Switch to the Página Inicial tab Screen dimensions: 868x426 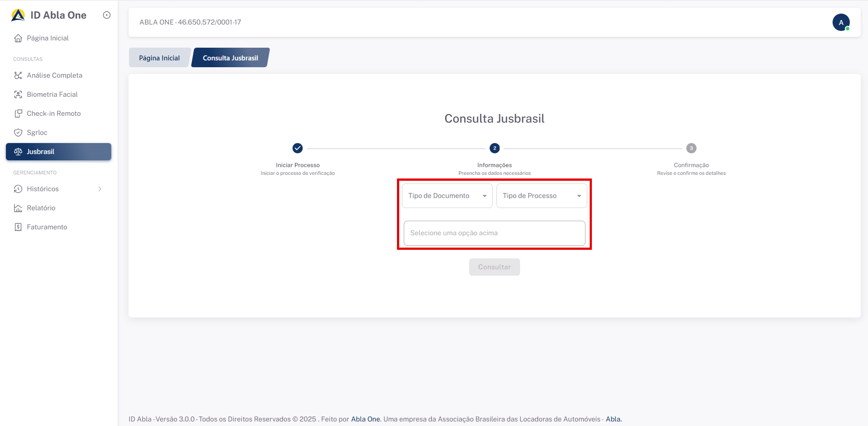click(x=159, y=58)
